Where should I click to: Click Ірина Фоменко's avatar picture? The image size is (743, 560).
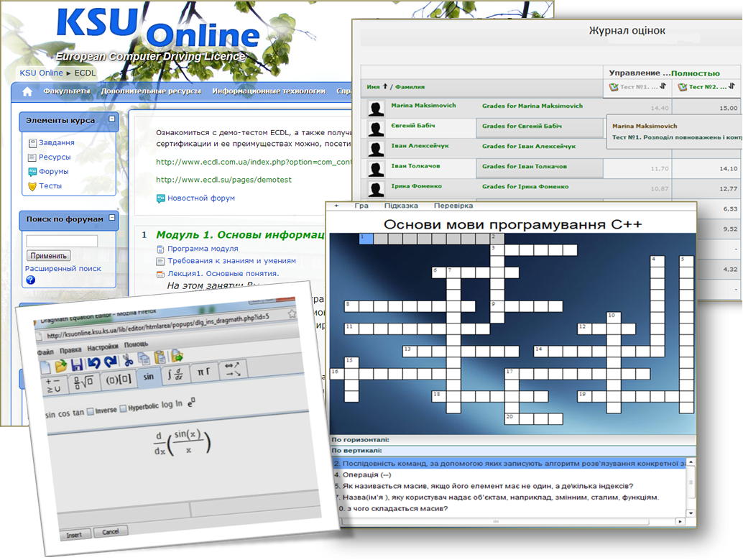coord(377,189)
